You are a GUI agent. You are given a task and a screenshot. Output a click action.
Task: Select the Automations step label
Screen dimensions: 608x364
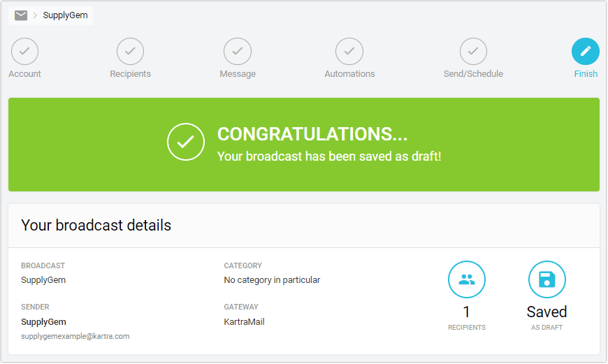[349, 74]
